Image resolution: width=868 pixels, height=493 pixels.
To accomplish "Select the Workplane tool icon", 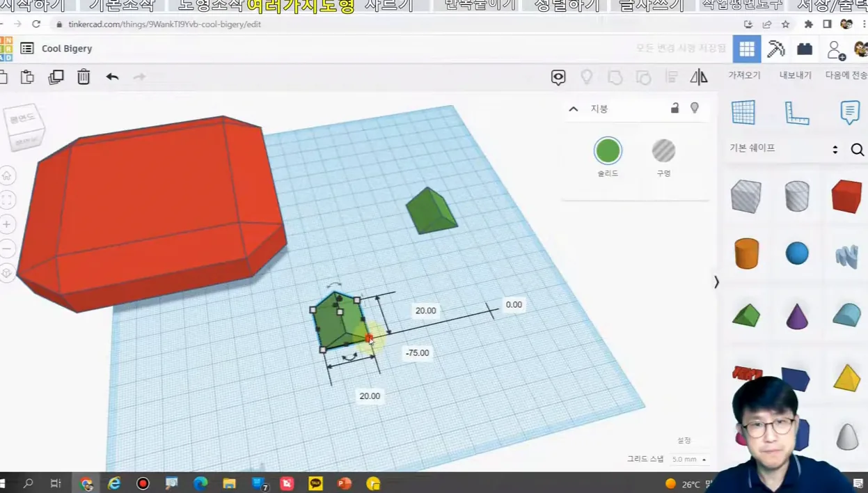I will (743, 112).
